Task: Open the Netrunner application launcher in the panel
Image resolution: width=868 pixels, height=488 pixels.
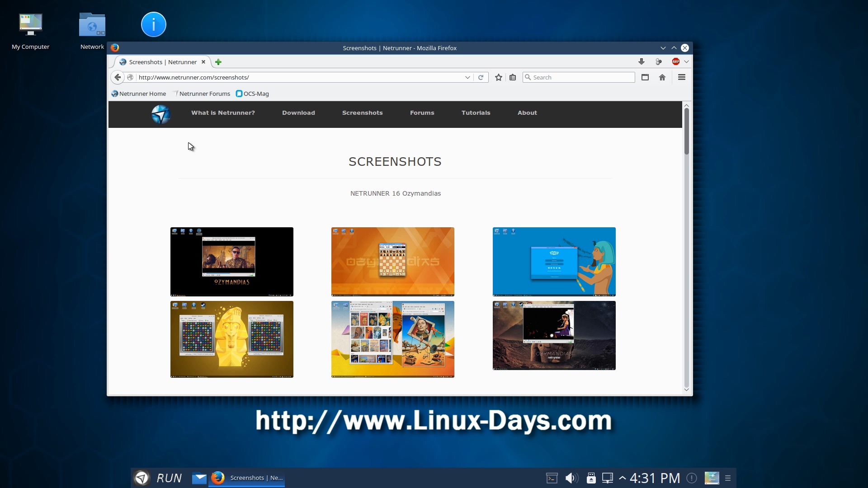Action: (x=142, y=478)
